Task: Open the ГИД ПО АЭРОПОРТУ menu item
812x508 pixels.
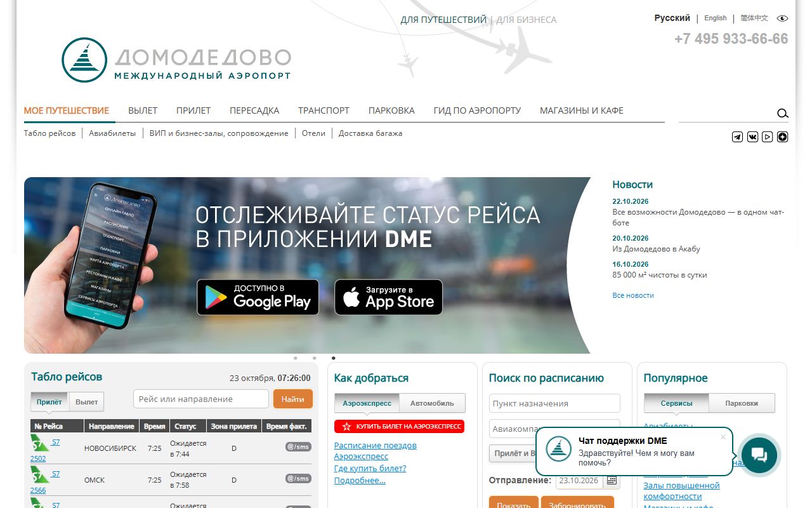Action: pyautogui.click(x=477, y=110)
